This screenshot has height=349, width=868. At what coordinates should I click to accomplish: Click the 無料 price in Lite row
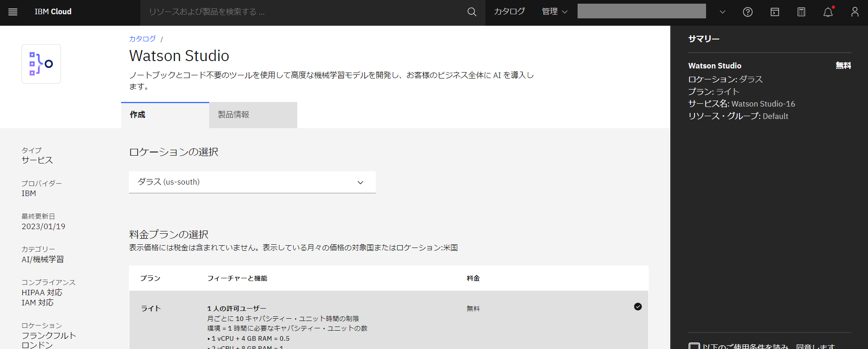click(473, 309)
